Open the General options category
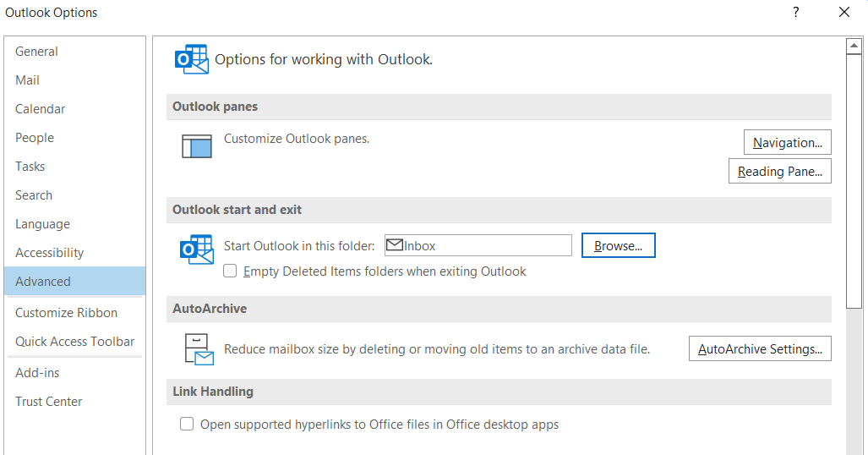This screenshot has height=455, width=868. click(37, 52)
